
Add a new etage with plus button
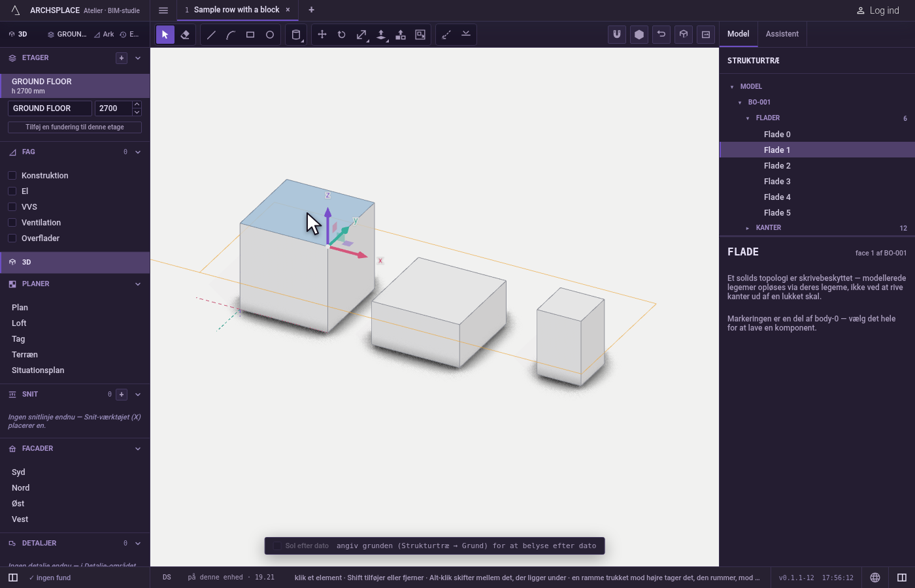122,58
